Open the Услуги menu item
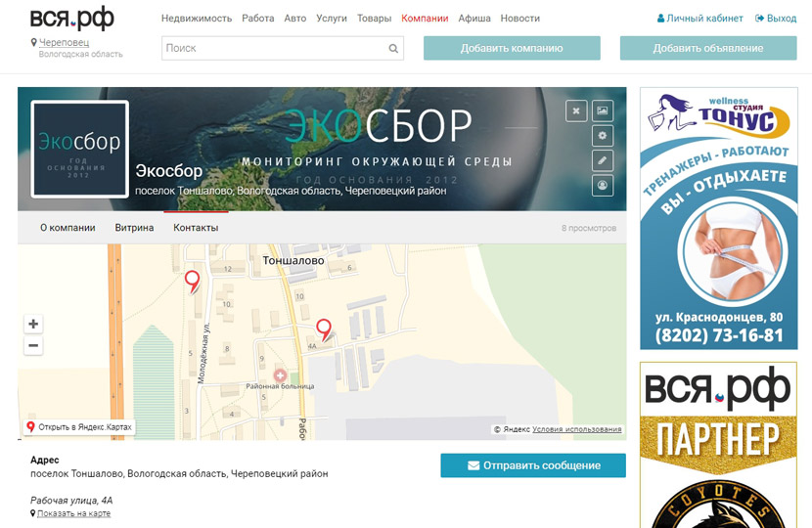Screen dimensions: 812x528 click(332, 19)
